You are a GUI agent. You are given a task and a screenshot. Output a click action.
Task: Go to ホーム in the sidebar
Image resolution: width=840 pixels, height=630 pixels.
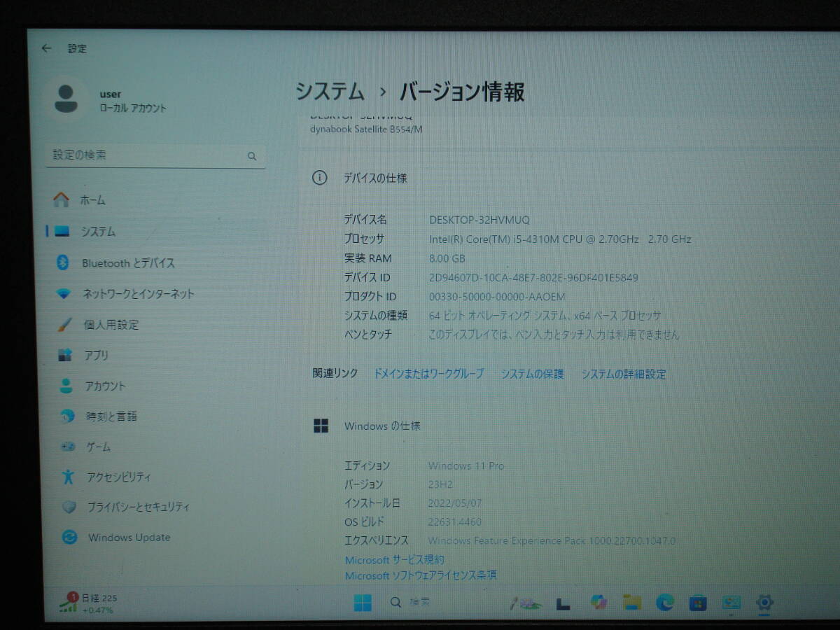92,200
